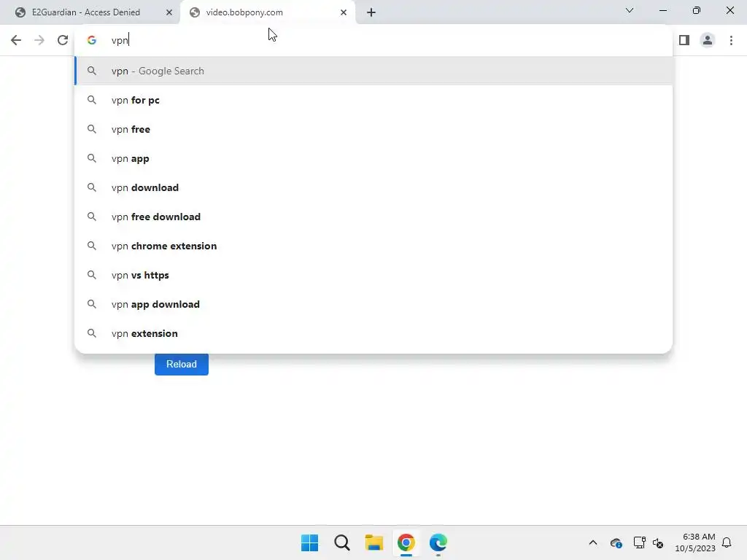Open Windows taskbar search
This screenshot has width=747, height=560.
tap(342, 542)
